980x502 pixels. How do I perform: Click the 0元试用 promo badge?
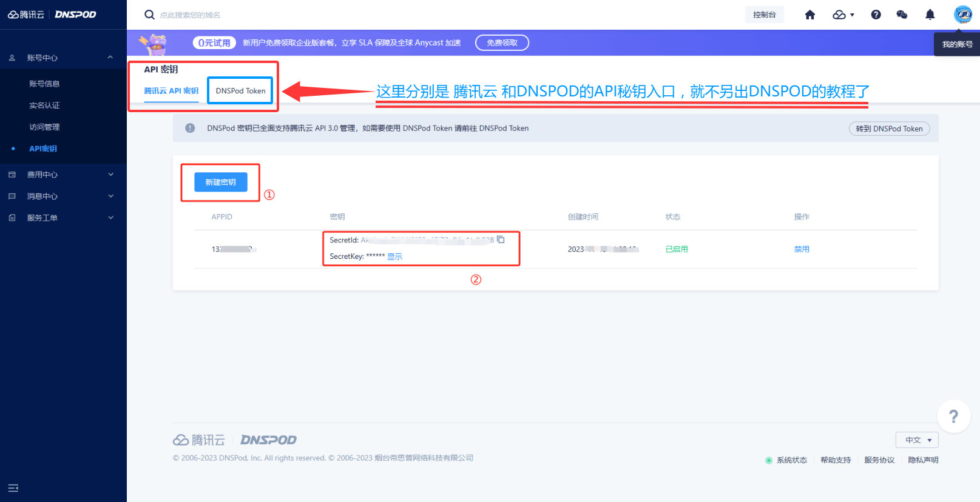point(214,42)
